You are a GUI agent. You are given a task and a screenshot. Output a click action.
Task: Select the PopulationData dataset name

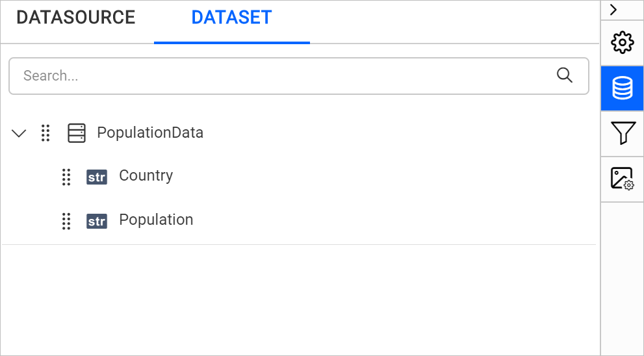(150, 133)
